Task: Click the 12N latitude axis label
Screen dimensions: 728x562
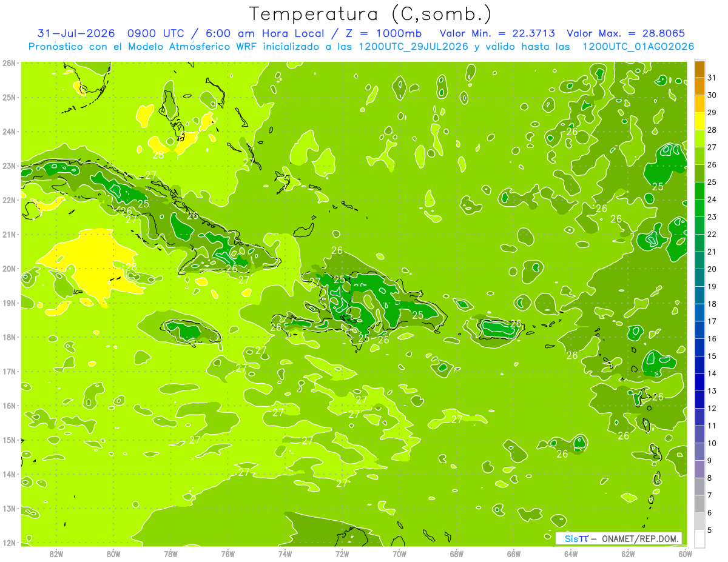Action: pyautogui.click(x=9, y=543)
